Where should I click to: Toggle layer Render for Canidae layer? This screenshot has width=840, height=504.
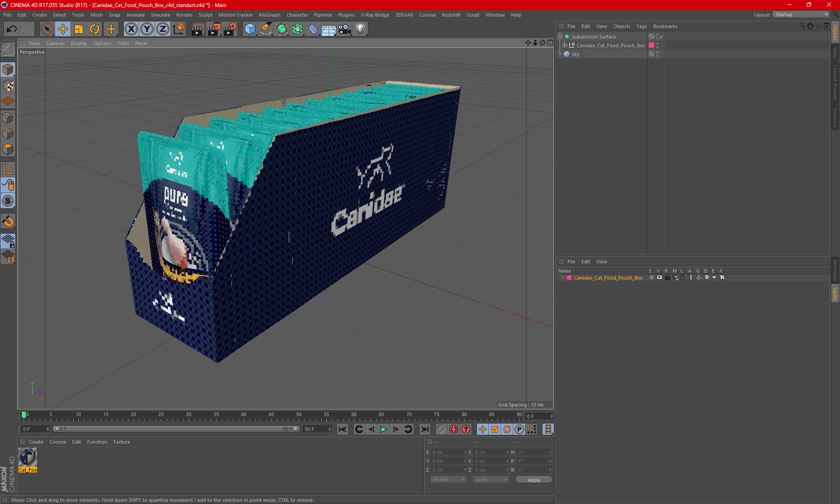coord(667,277)
